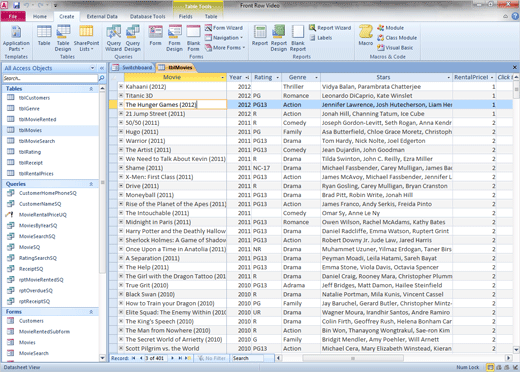This screenshot has width=520, height=372.
Task: Click the search magnifier in navigation pane
Action: [x=101, y=78]
